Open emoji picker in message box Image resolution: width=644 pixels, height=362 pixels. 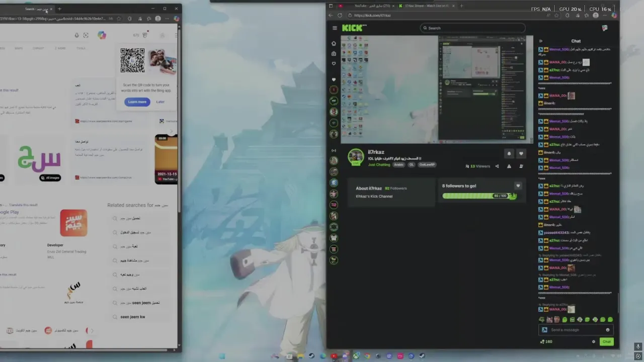[608, 330]
